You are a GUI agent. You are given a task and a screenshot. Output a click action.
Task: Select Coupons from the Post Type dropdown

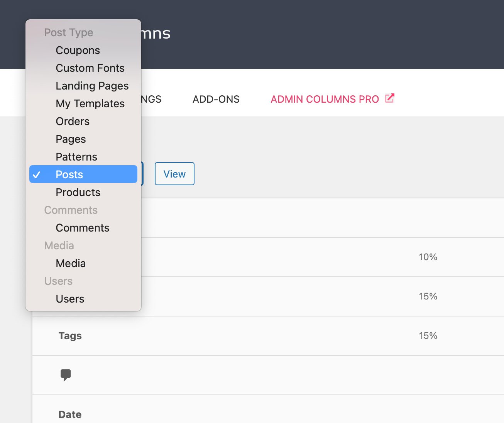[78, 50]
